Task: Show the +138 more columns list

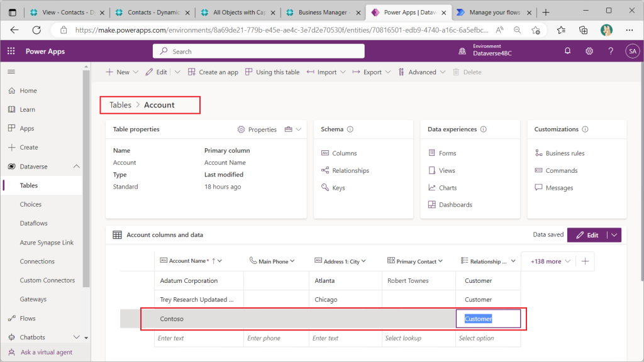Action: point(550,261)
